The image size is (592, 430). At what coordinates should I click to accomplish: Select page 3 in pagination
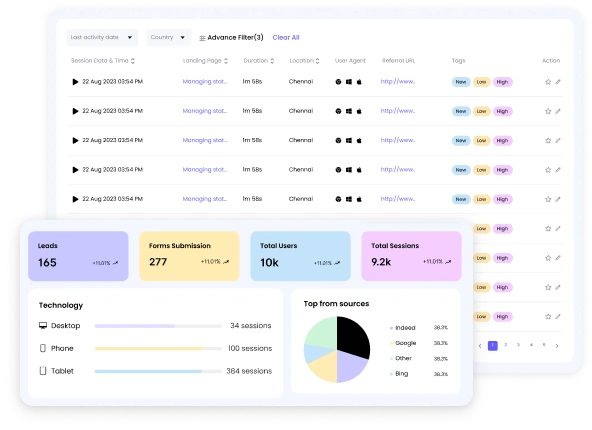[518, 345]
